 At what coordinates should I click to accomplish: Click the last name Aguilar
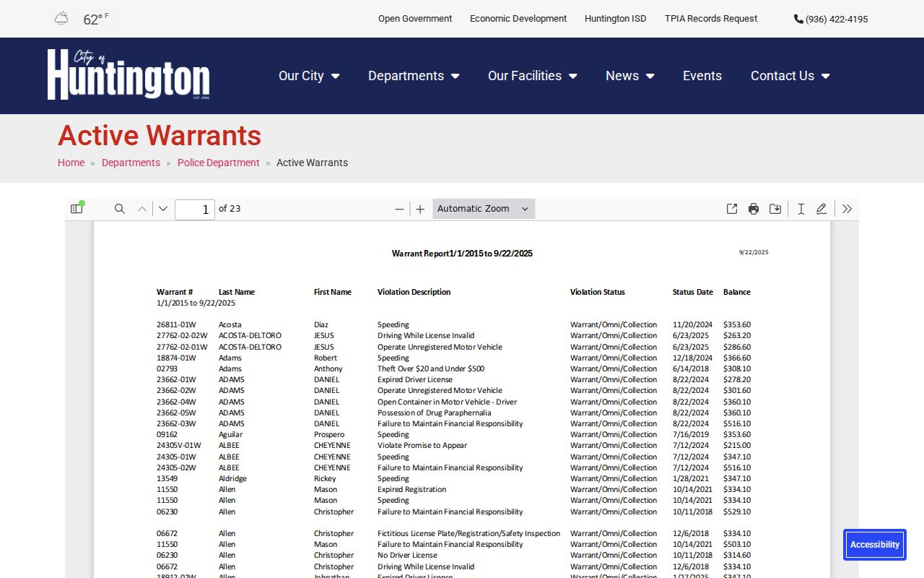coord(230,435)
